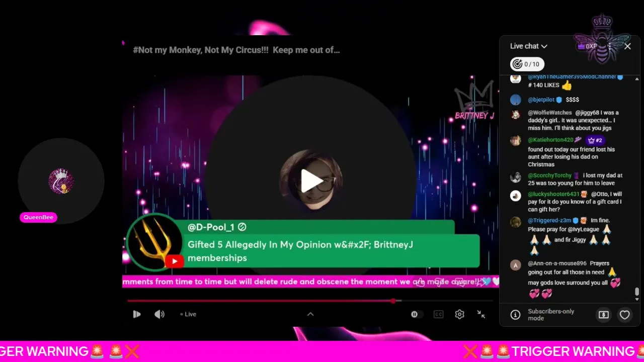Click the 0 / 10 goal chip
This screenshot has height=362, width=644.
[x=526, y=64]
